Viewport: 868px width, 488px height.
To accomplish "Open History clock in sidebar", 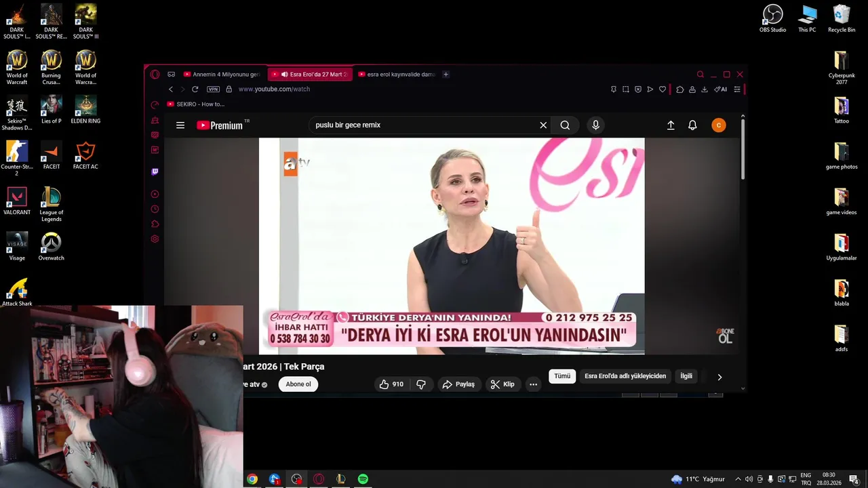I will pyautogui.click(x=155, y=209).
